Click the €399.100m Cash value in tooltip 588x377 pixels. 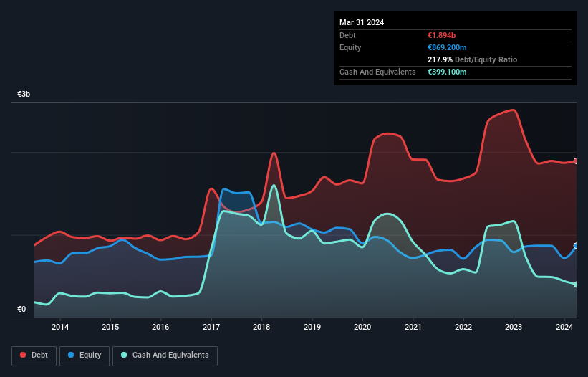447,72
